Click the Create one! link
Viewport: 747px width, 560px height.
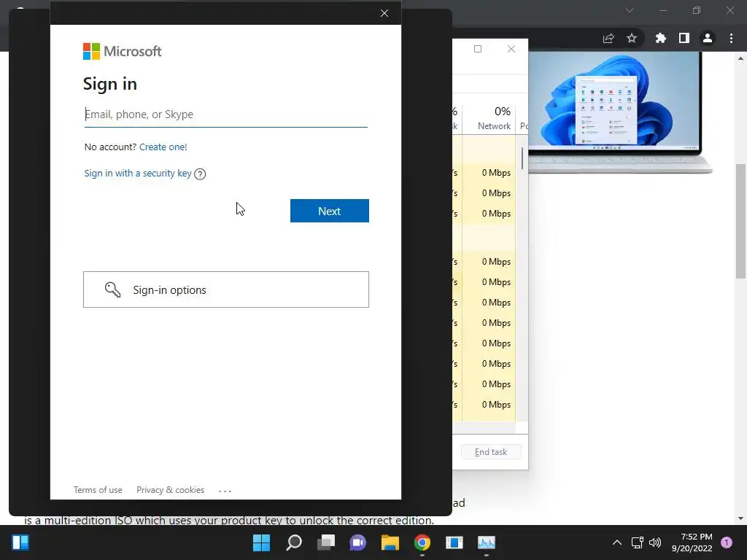point(163,147)
